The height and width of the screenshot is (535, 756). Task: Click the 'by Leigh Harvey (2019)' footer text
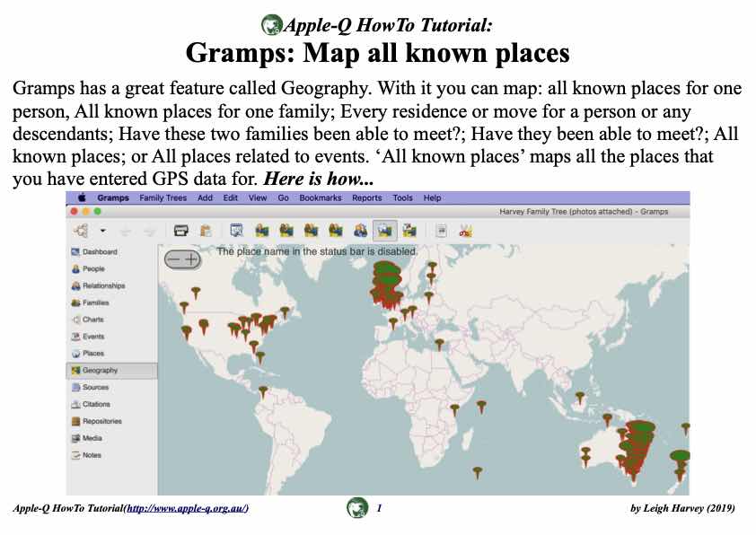(682, 508)
